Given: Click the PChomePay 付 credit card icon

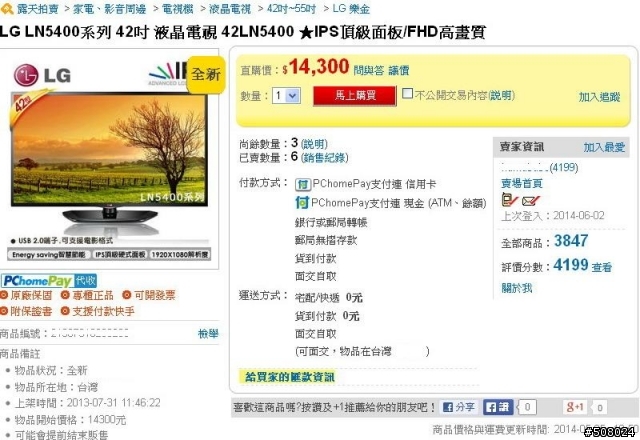Looking at the screenshot, I should (x=303, y=184).
